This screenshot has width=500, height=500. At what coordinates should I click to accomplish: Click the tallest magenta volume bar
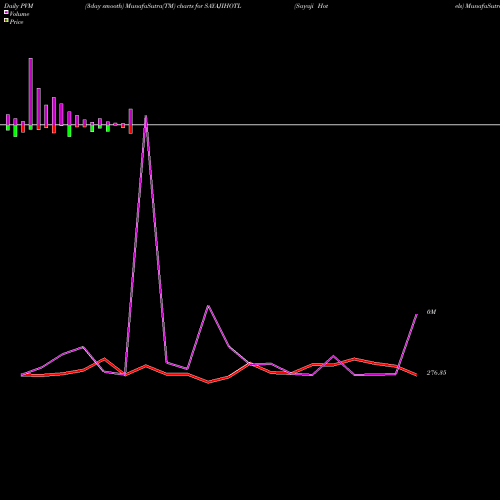coord(31,92)
